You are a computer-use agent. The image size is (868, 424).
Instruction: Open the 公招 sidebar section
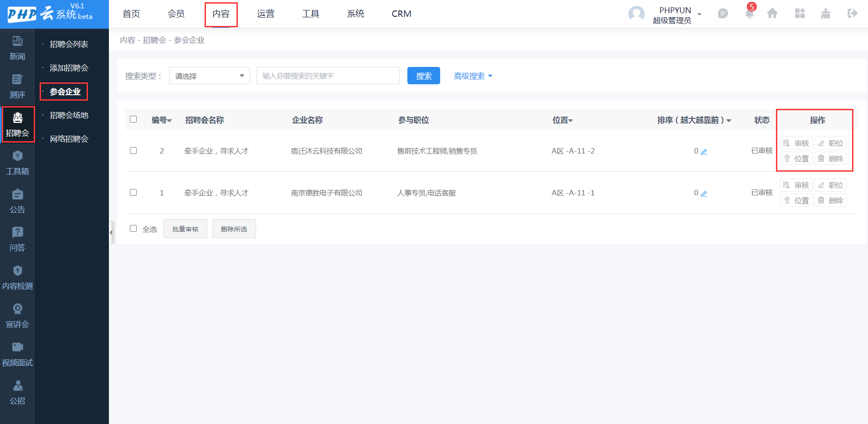pos(17,393)
